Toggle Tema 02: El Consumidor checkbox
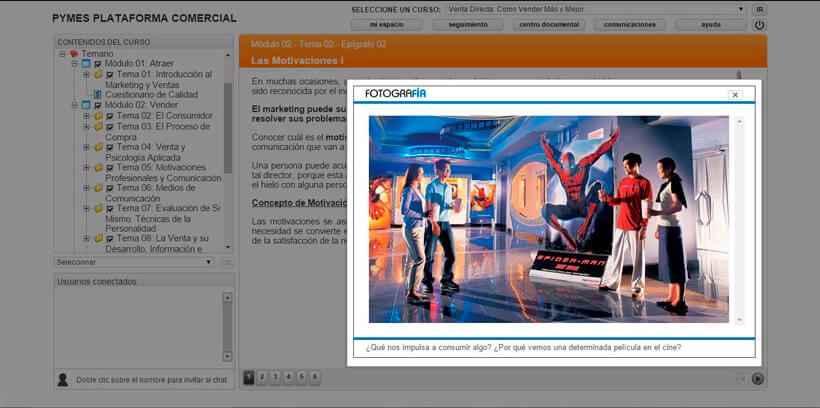 (110, 116)
